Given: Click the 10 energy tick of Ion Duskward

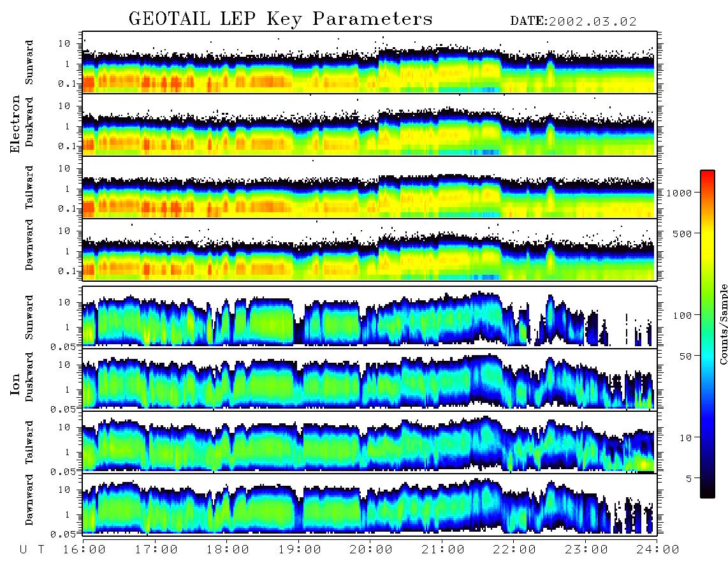Looking at the screenshot, I should pos(64,365).
